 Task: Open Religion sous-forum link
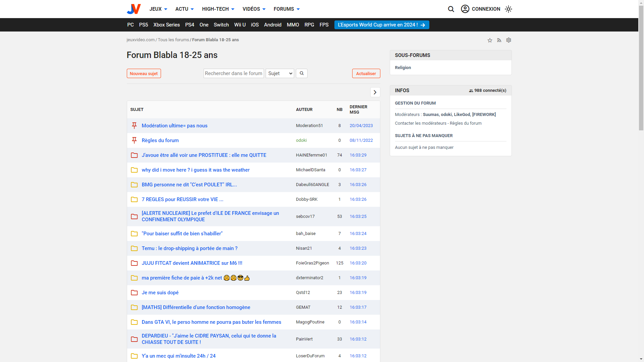(403, 68)
